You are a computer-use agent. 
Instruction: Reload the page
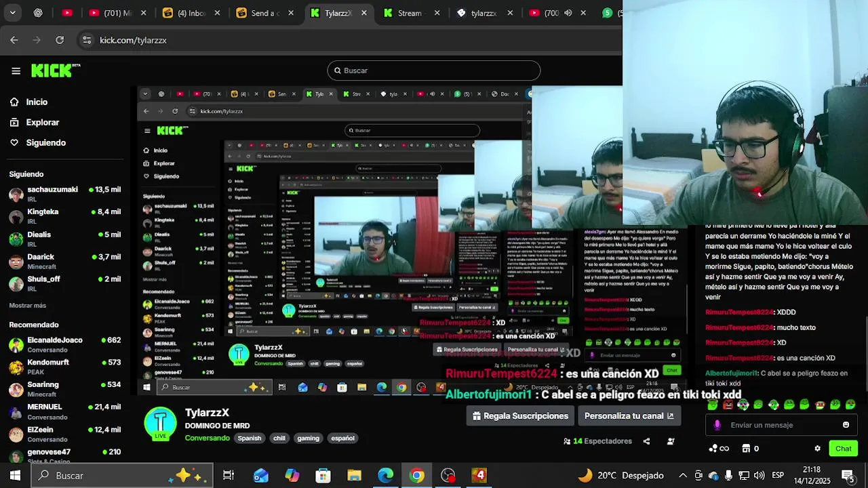[x=60, y=40]
